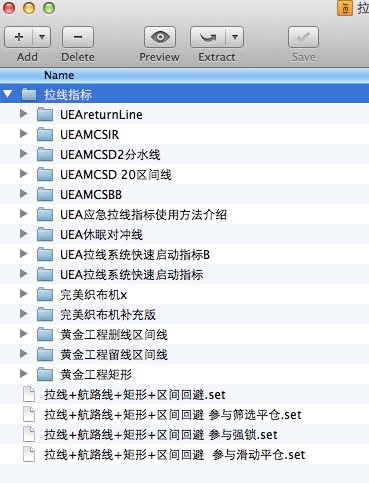
Task: Click the Preview eye button
Action: point(160,37)
